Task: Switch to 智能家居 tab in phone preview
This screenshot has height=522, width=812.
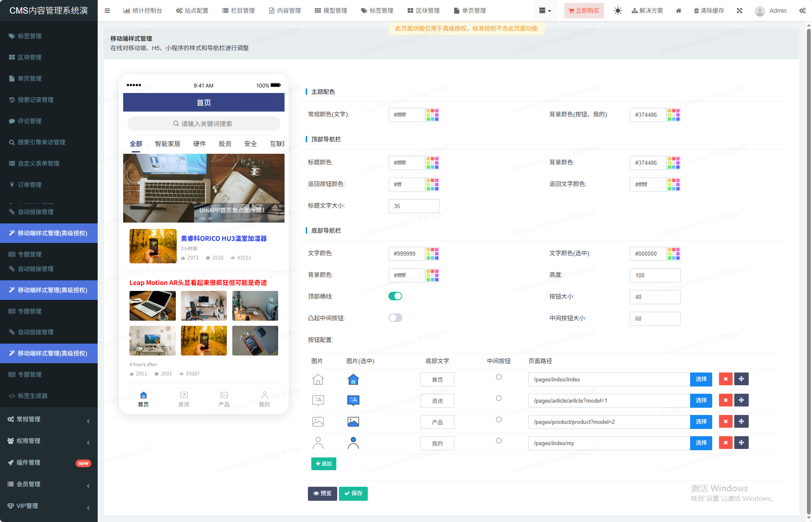Action: 167,144
